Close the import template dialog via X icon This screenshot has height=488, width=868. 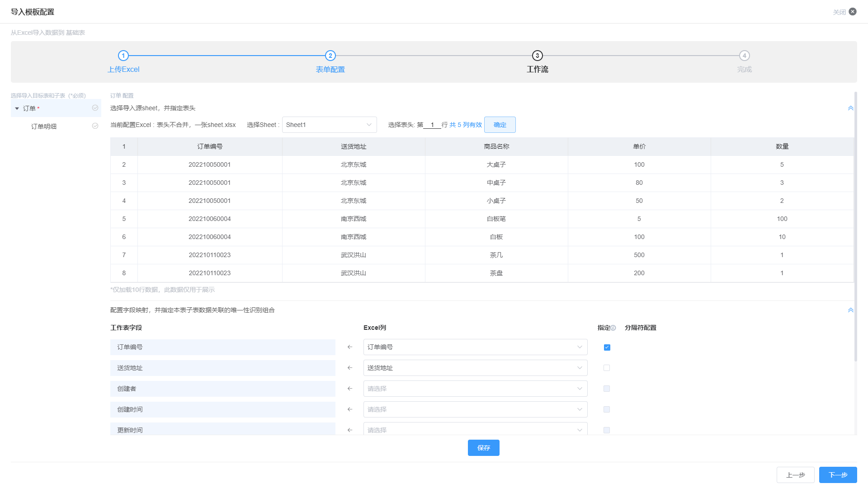853,12
